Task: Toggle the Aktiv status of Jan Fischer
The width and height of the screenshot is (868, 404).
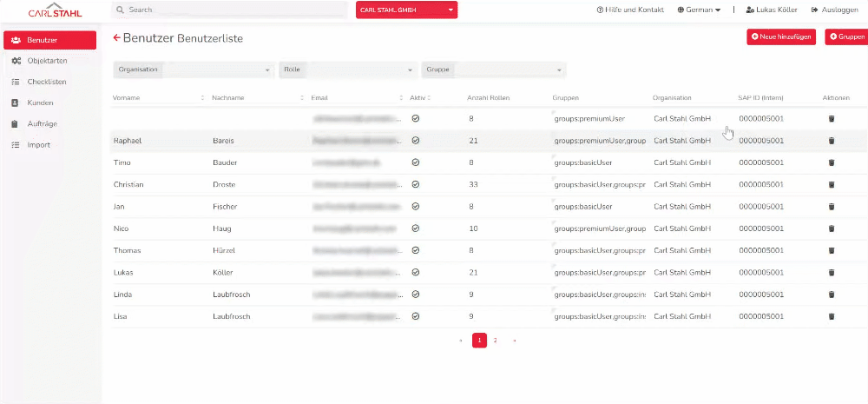Action: pyautogui.click(x=415, y=207)
